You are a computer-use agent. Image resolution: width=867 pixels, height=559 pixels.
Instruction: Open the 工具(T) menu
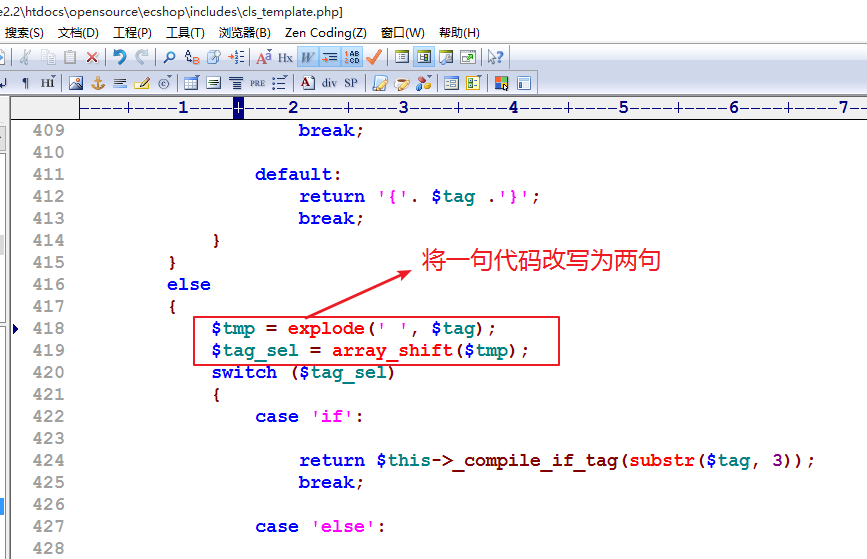[185, 33]
